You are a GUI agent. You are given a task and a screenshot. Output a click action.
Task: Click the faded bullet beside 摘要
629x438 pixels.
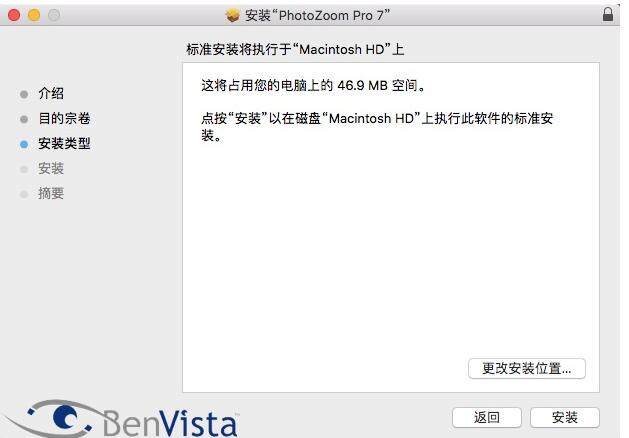coord(24,194)
